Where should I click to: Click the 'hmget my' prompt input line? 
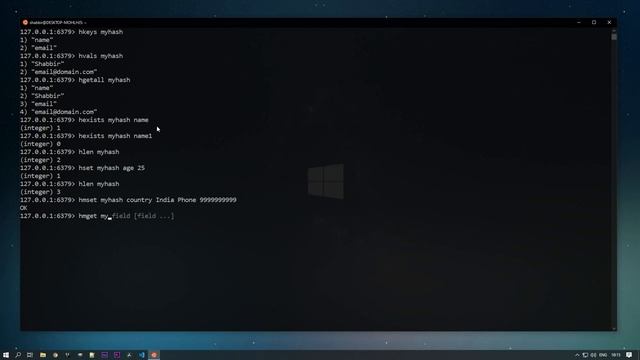point(97,216)
